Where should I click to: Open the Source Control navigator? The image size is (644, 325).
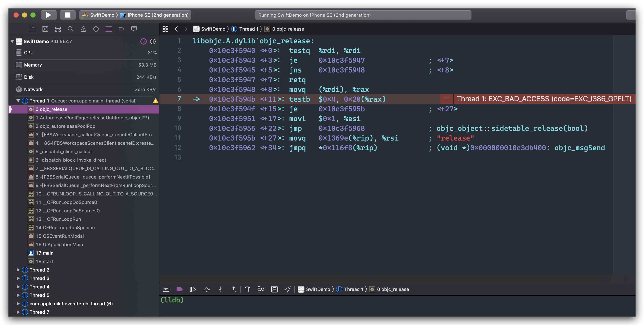(x=45, y=29)
